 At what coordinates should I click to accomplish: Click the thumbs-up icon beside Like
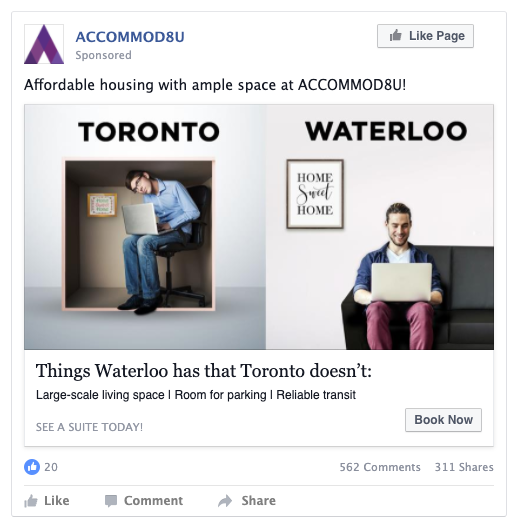[31, 501]
